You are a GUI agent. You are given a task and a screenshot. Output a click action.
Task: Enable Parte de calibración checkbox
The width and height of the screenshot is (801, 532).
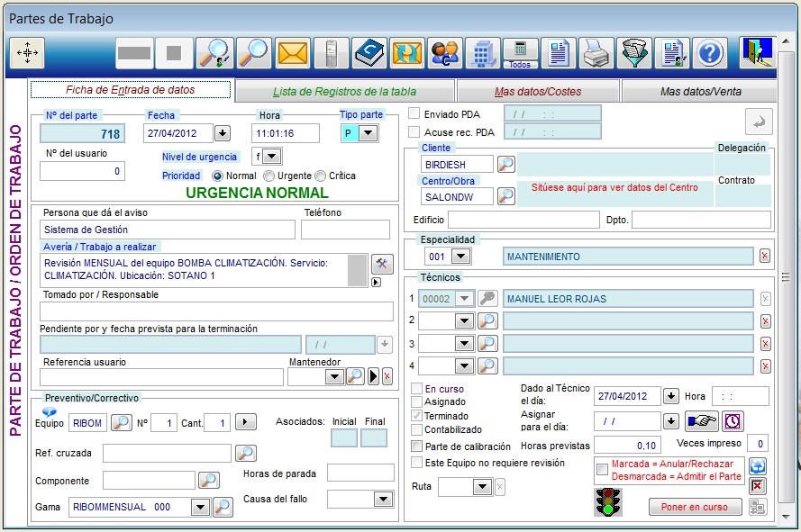[417, 446]
